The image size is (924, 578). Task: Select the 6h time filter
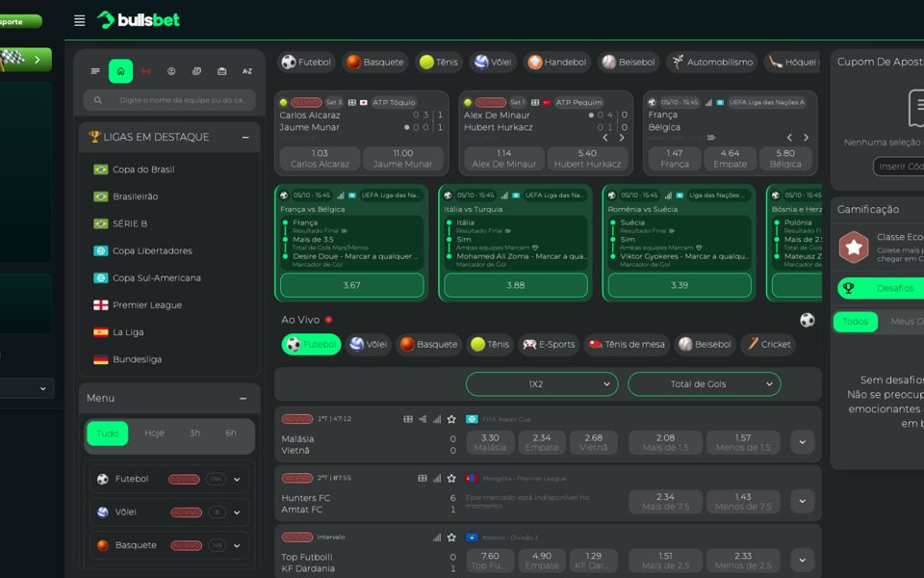coord(231,433)
